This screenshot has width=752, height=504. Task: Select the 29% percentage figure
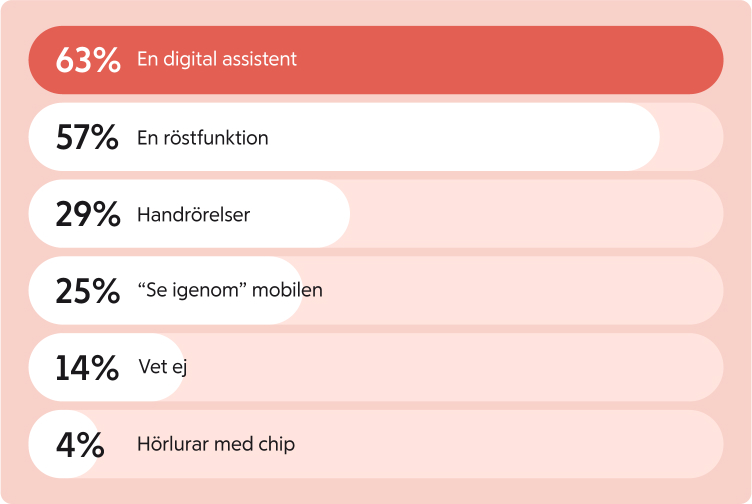click(88, 214)
